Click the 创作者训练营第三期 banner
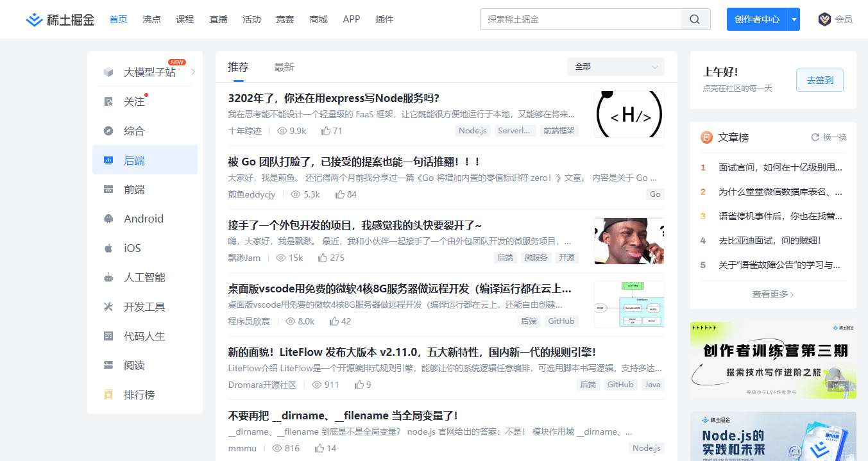Viewport: 868px width, 461px height. 773,360
